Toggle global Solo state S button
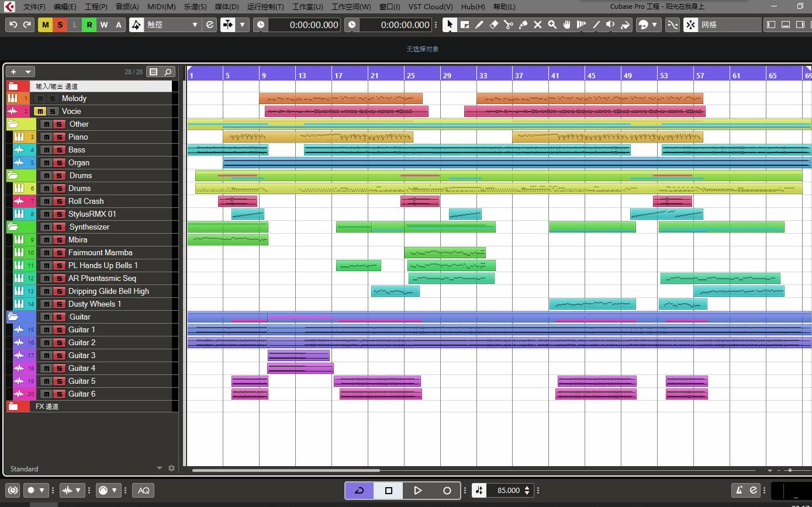This screenshot has height=507, width=812. click(60, 25)
